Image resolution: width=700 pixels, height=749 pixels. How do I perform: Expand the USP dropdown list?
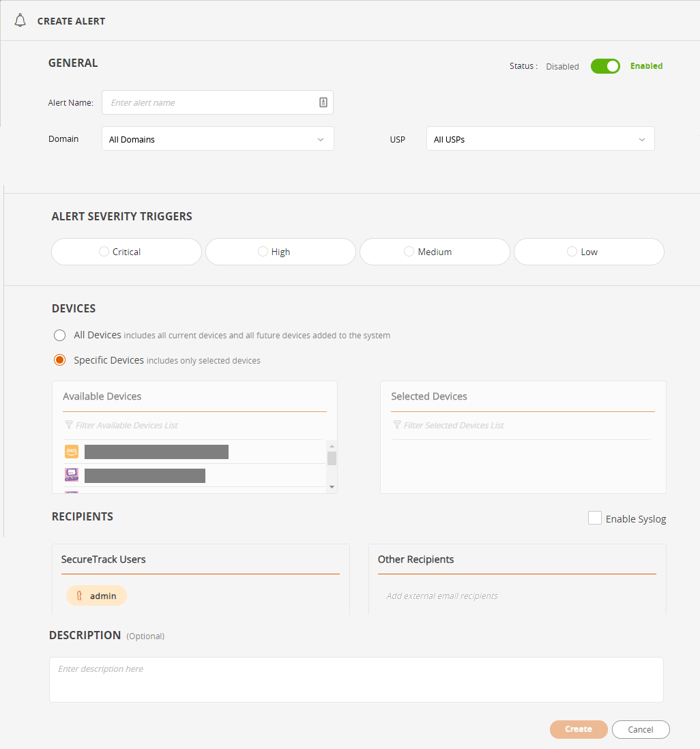click(x=540, y=139)
